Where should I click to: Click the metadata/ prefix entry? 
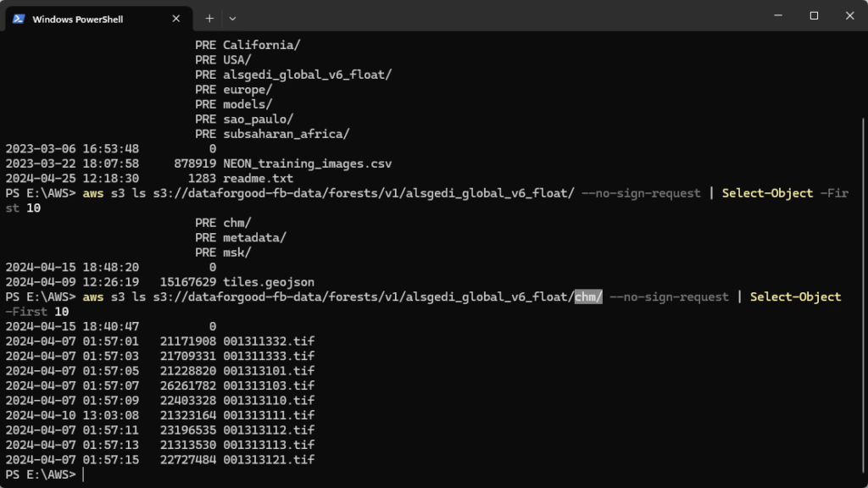[x=254, y=237]
